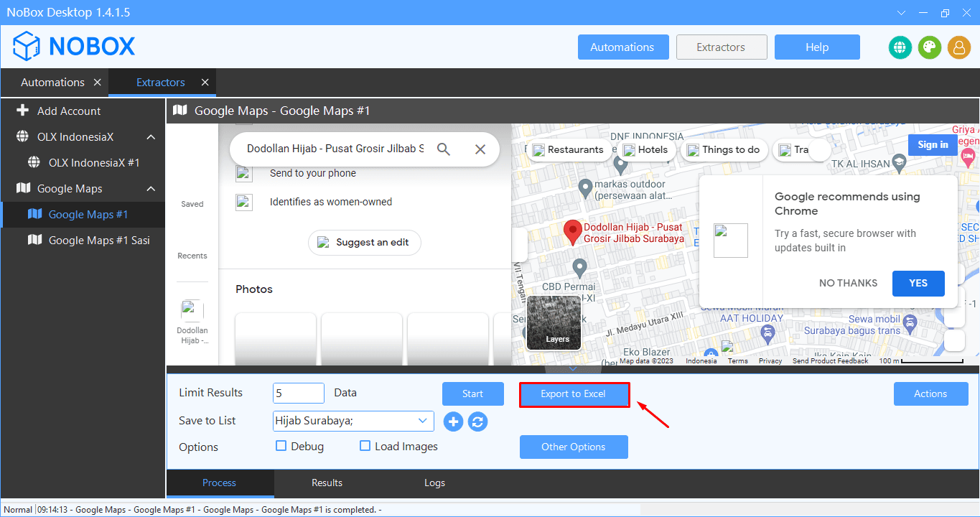Toggle the Load Images checkbox
Image resolution: width=980 pixels, height=517 pixels.
pyautogui.click(x=365, y=446)
